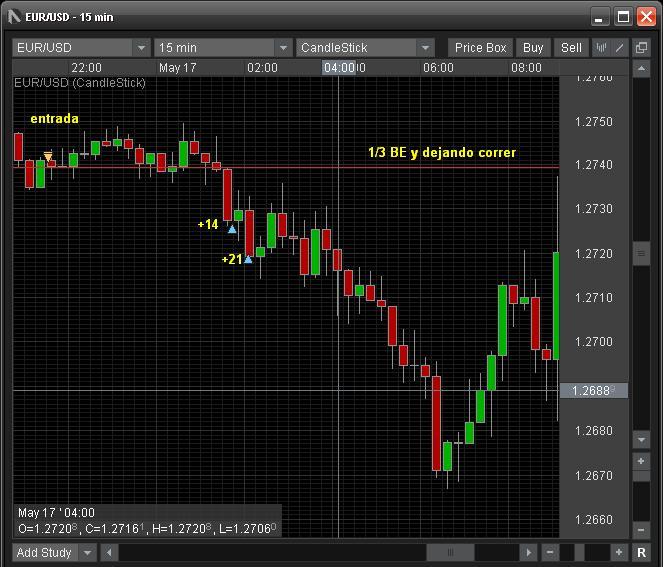Zoom in horizontally with plus button

[x=619, y=552]
